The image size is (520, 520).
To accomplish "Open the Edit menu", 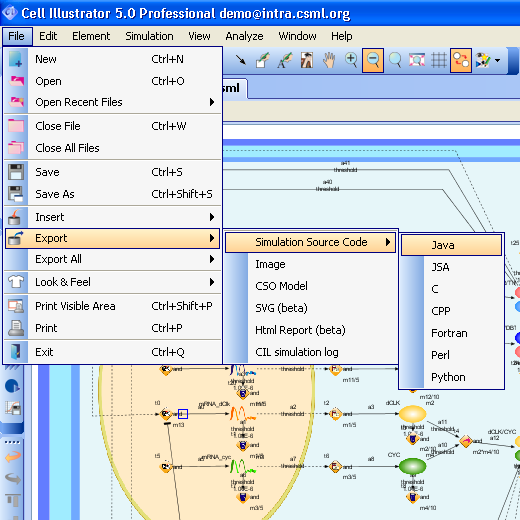I will (48, 36).
